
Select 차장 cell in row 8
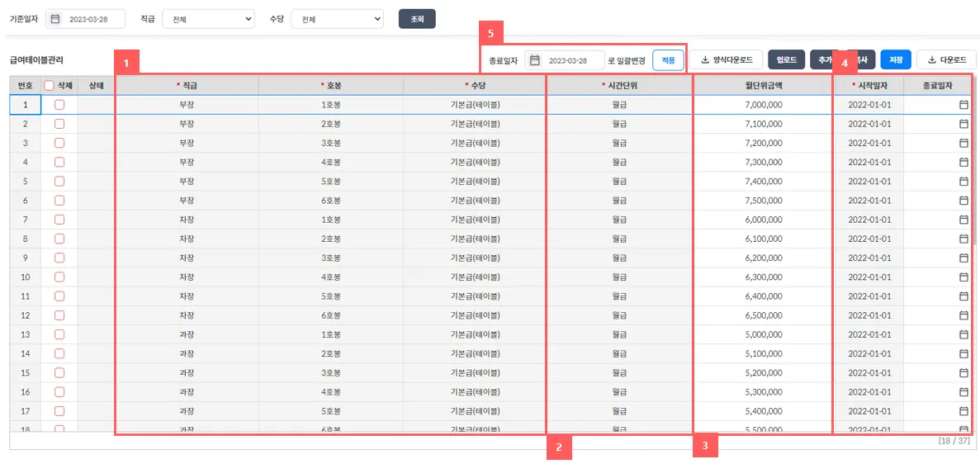pyautogui.click(x=187, y=239)
